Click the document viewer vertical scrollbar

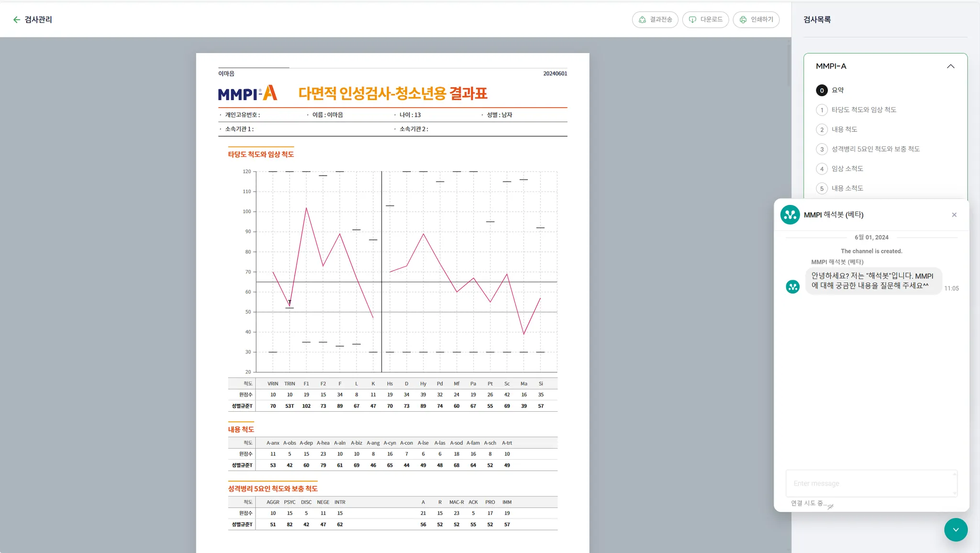789,65
